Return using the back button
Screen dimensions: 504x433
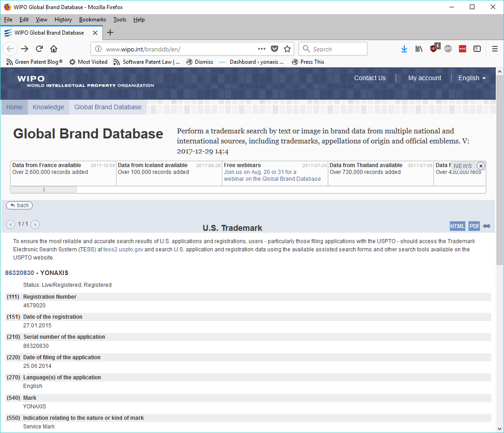point(19,205)
